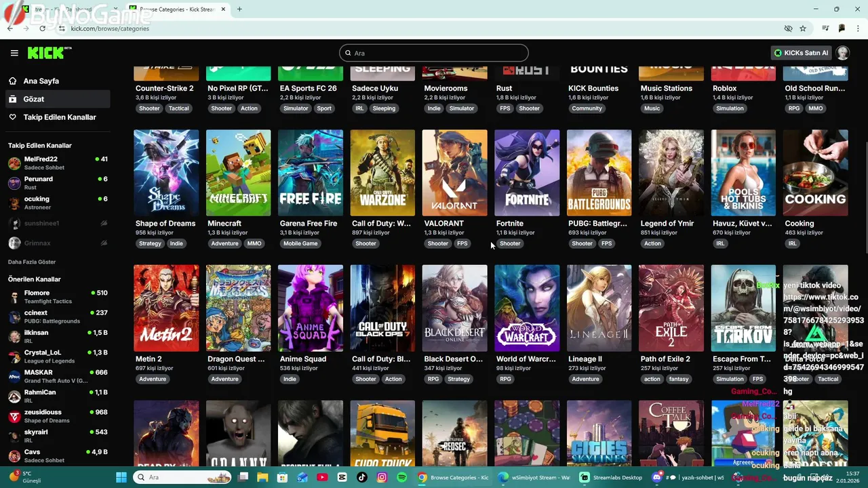
Task: Click the Strategy tag under Shape of Dreams
Action: (150, 243)
